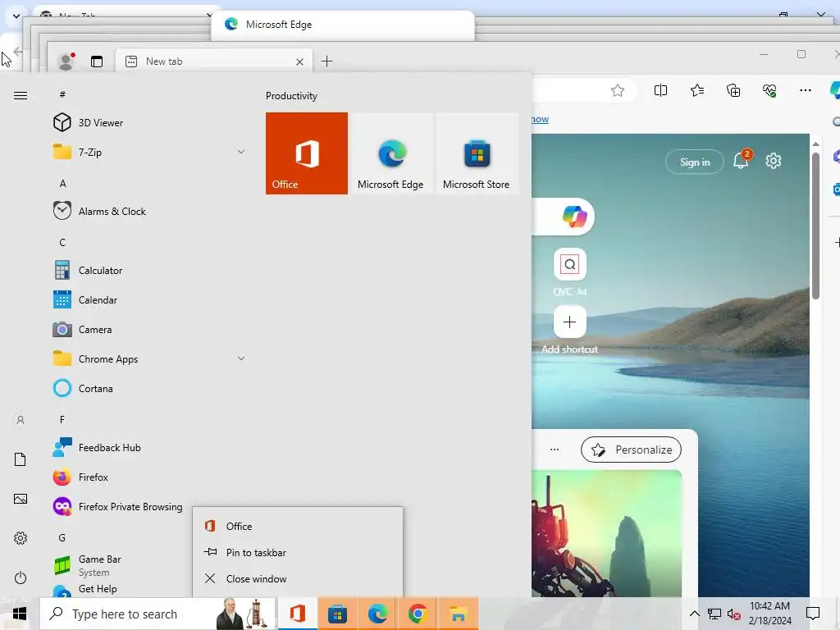This screenshot has height=630, width=840.
Task: Click the Chrome icon on the taskbar
Action: click(418, 614)
